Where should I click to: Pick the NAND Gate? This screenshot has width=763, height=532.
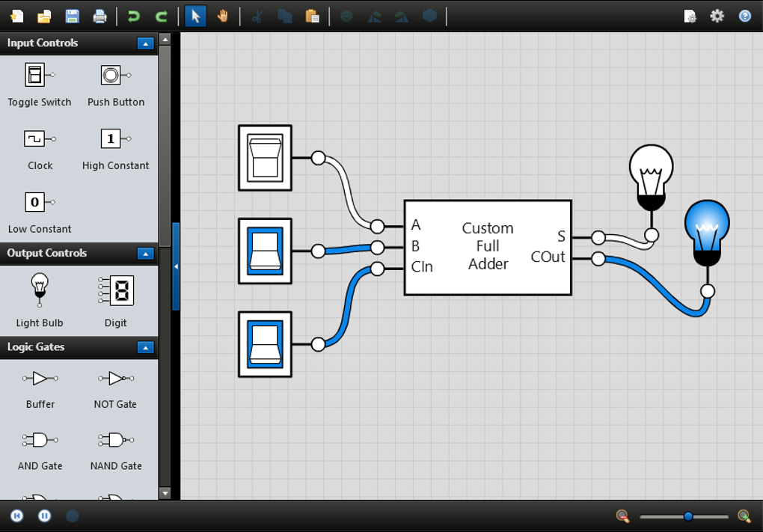click(x=116, y=451)
